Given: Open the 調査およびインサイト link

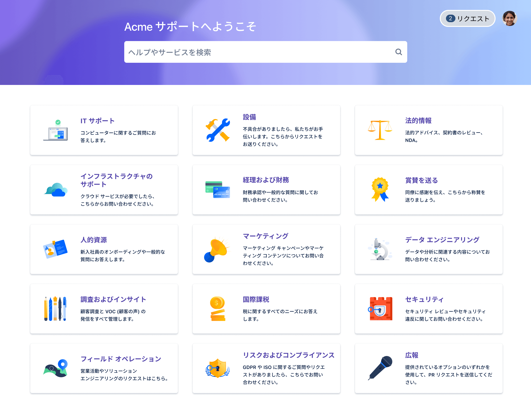Looking at the screenshot, I should click(x=113, y=299).
